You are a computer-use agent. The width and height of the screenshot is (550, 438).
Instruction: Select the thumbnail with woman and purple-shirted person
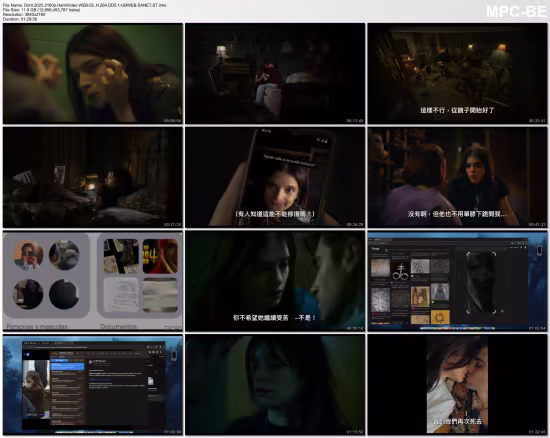pyautogui.click(x=457, y=177)
